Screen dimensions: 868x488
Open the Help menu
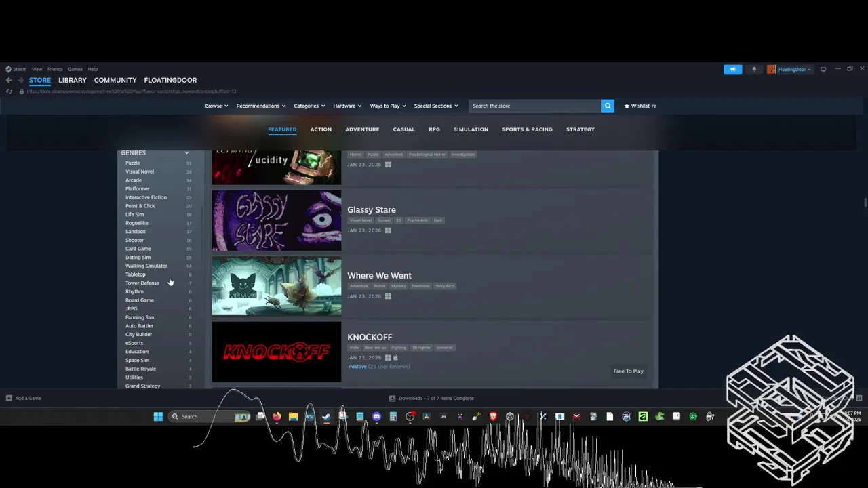click(93, 69)
